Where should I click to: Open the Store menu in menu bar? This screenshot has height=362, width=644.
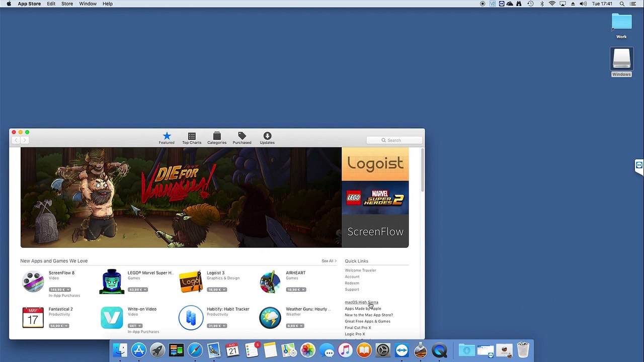point(67,4)
